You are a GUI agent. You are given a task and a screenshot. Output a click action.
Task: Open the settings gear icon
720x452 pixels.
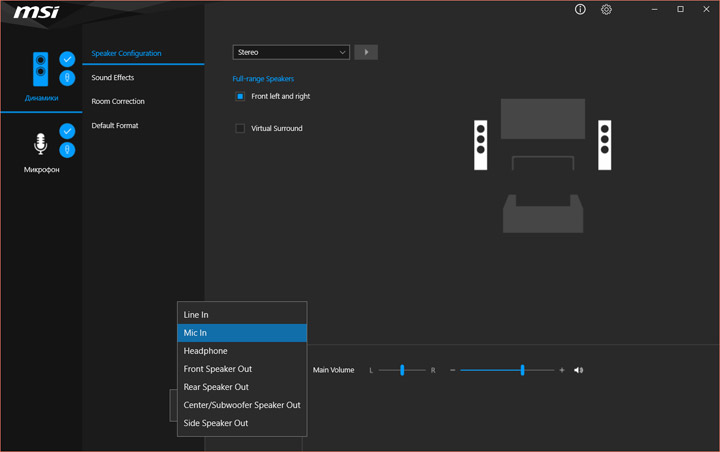606,10
